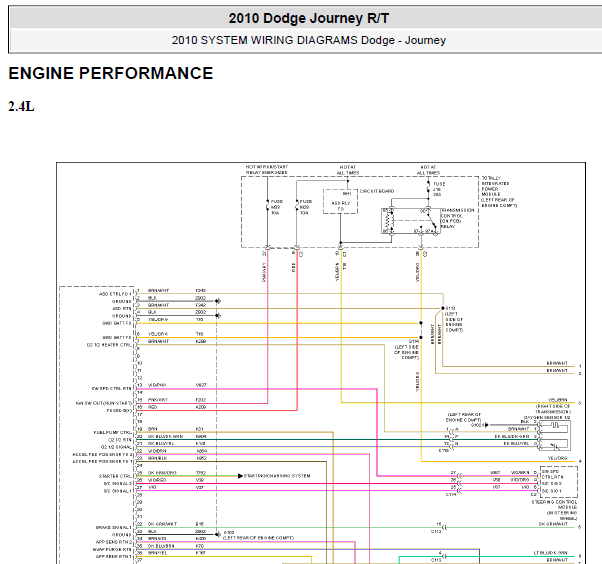Click the 'S/C SIGNAL 1' pin label
Image resolution: width=602 pixels, height=564 pixels.
tap(117, 491)
